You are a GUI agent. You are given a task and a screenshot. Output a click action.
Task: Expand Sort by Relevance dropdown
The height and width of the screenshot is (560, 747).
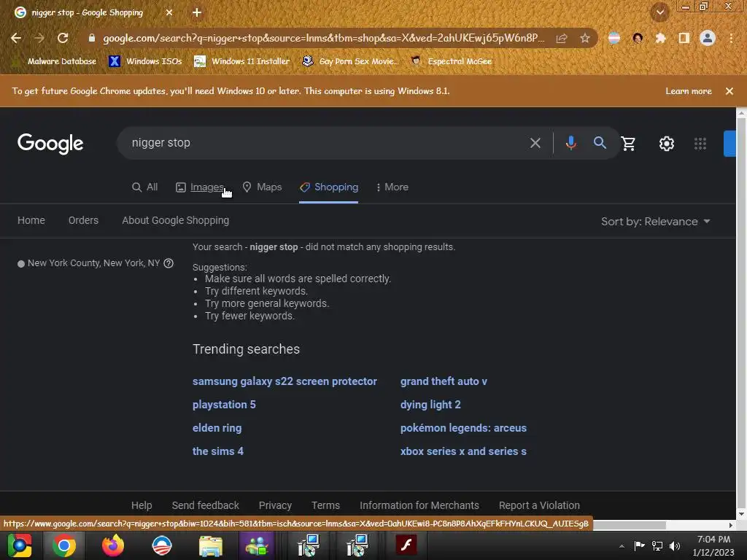coord(656,222)
